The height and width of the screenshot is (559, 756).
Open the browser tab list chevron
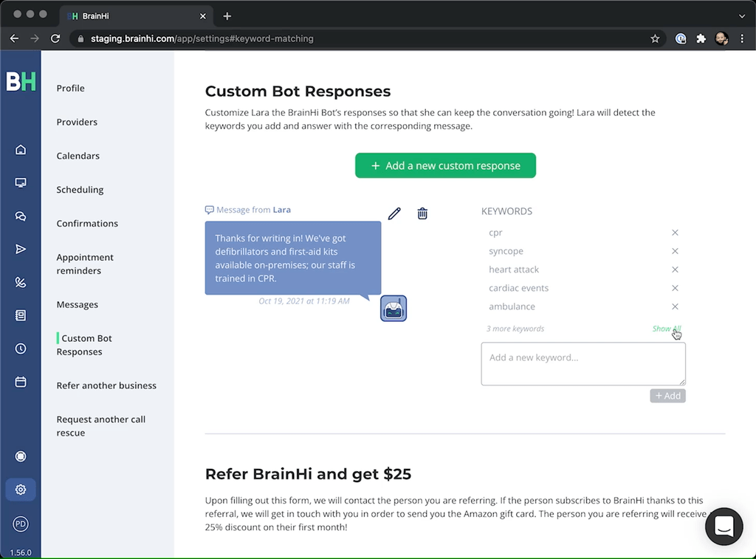tap(741, 16)
